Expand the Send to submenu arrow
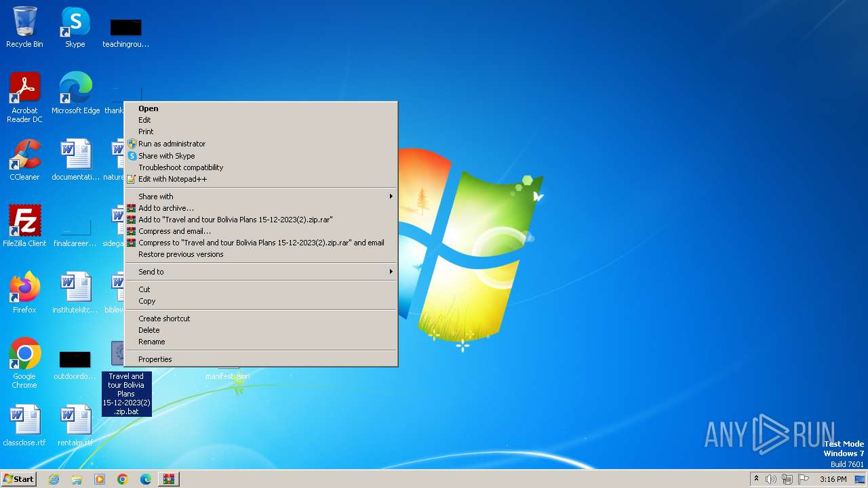The height and width of the screenshot is (488, 868). click(391, 272)
